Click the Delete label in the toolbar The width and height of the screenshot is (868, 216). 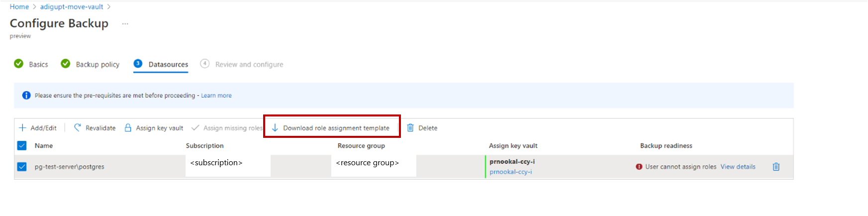(428, 128)
